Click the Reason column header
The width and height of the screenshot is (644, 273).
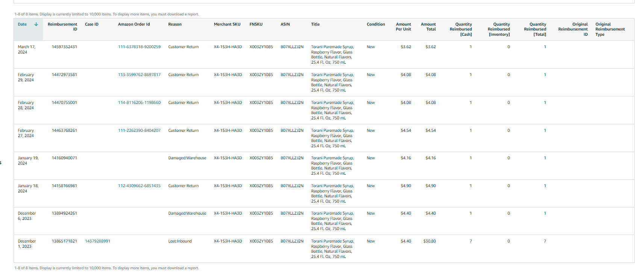click(175, 24)
